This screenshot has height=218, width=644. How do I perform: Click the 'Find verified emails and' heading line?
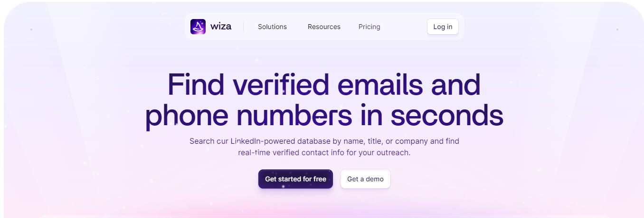click(x=324, y=84)
